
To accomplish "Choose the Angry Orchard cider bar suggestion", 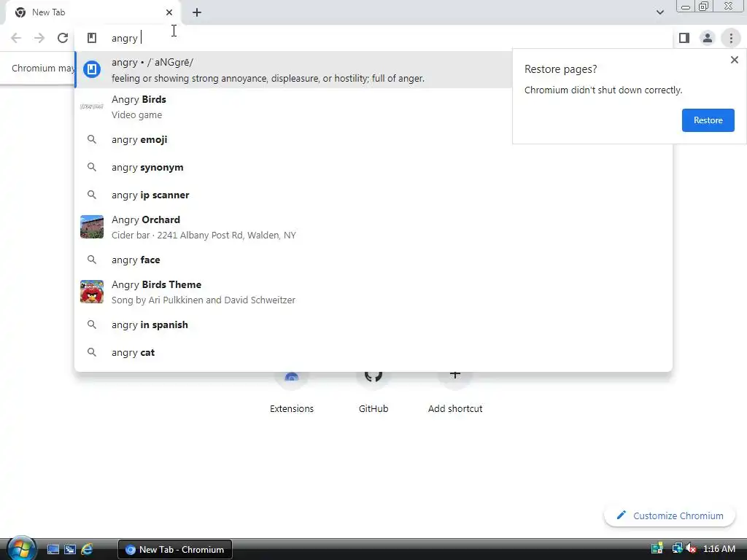I will [373, 227].
